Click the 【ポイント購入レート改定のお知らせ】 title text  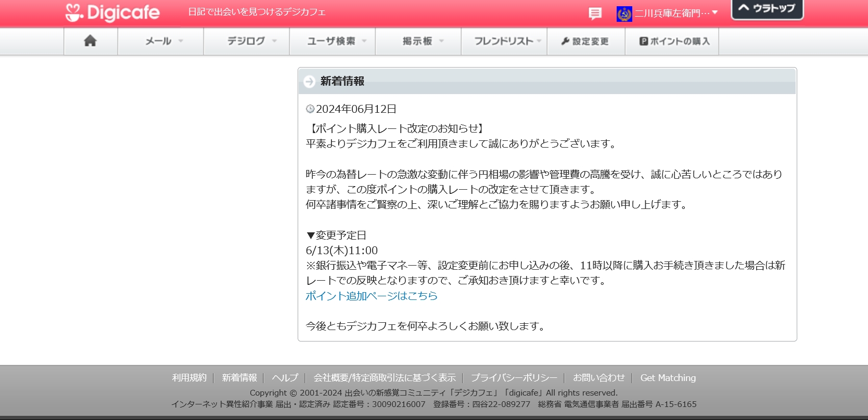click(x=397, y=128)
